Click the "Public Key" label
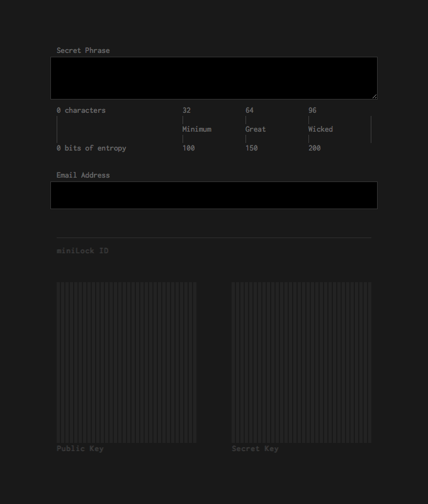428x504 pixels. pyautogui.click(x=81, y=449)
